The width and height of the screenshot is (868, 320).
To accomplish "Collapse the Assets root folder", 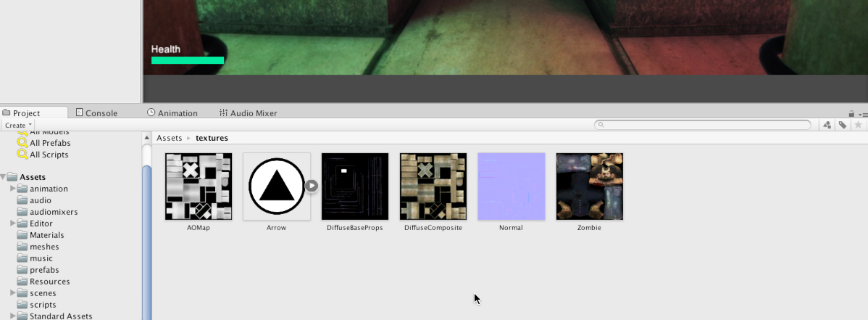I will (4, 177).
